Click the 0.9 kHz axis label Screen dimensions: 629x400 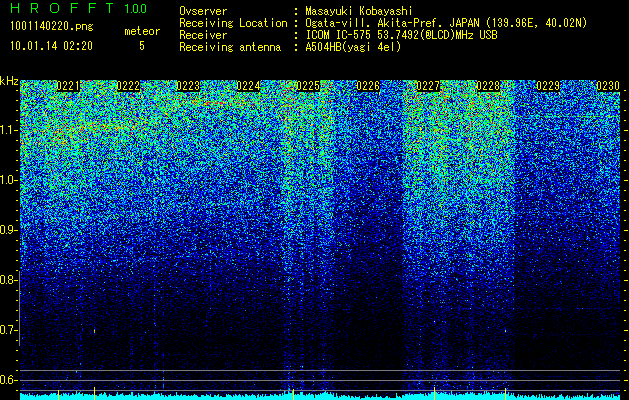8,230
